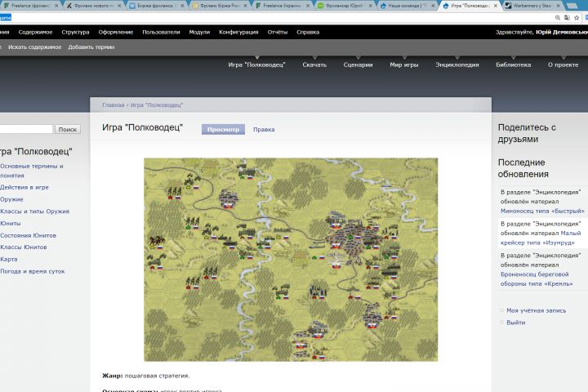
Task: Open the 'Пользователи' admin menu
Action: click(161, 33)
